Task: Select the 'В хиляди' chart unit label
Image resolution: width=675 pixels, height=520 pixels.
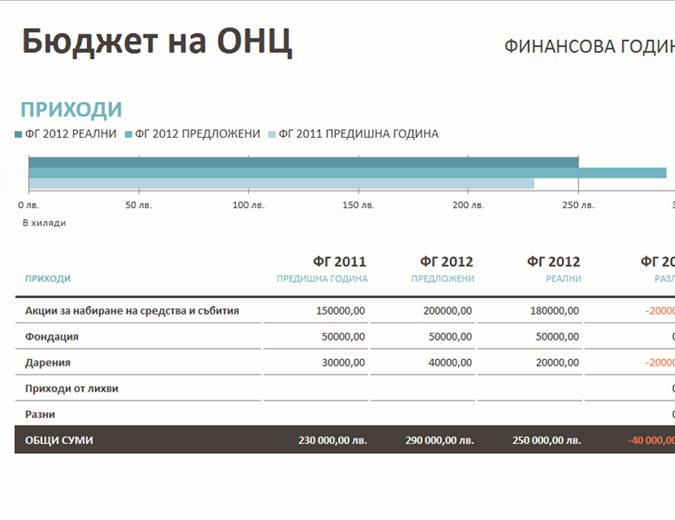Action: [44, 223]
